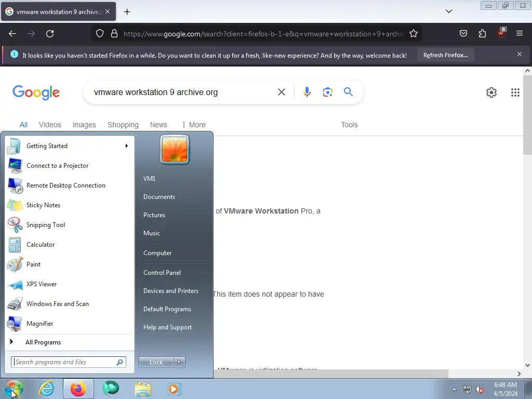Open shutdown options arrow beside Lock

tap(179, 362)
